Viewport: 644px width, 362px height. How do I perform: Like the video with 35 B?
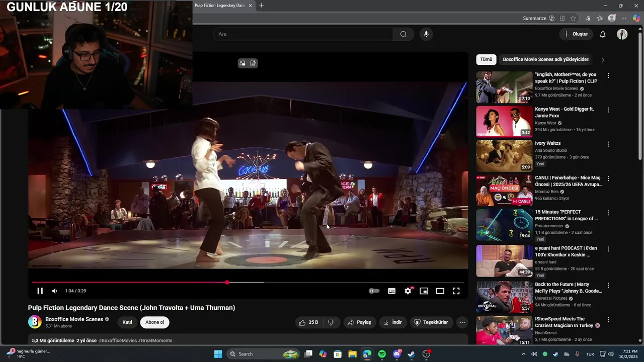point(309,322)
